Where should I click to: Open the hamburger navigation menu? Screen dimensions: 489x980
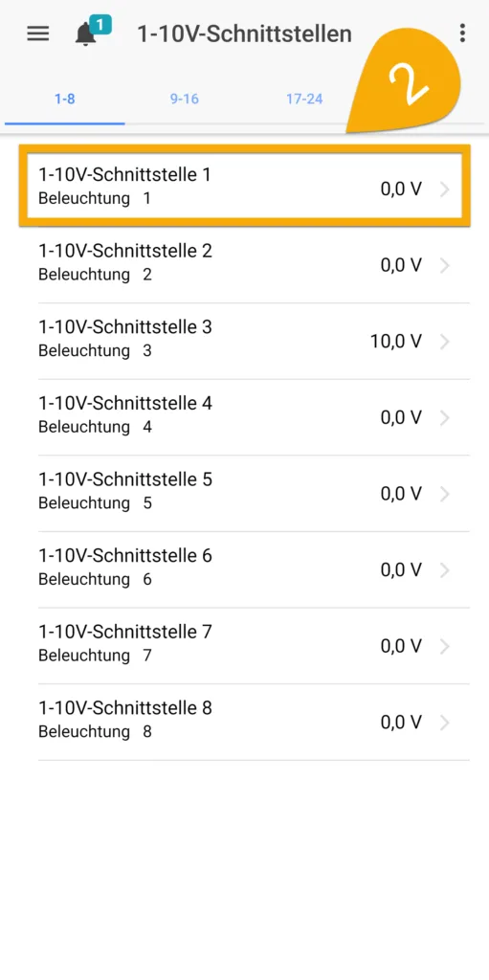pyautogui.click(x=38, y=33)
